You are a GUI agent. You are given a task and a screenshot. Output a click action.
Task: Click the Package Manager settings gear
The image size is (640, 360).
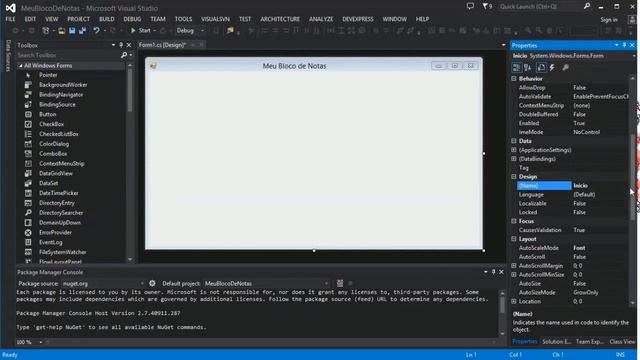coord(152,283)
